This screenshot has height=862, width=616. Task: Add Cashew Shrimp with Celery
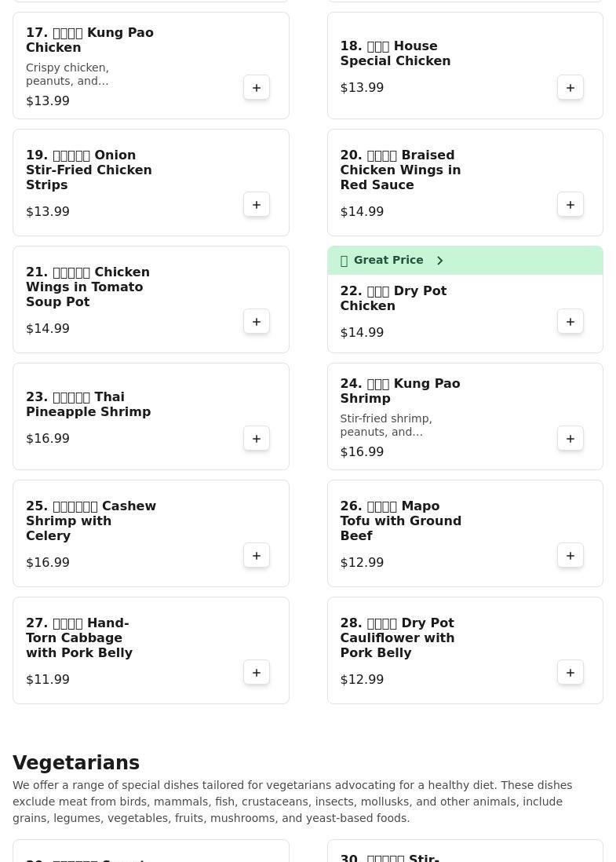tap(257, 556)
